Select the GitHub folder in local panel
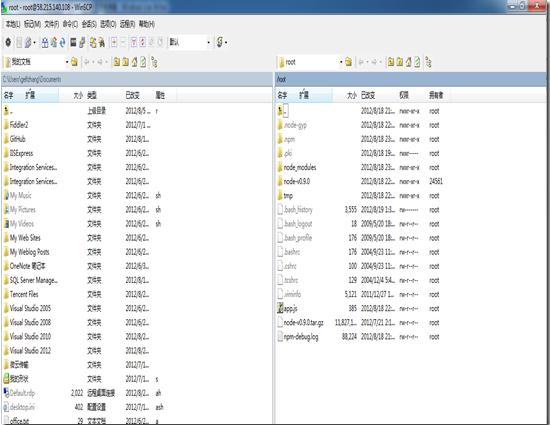 pos(17,139)
